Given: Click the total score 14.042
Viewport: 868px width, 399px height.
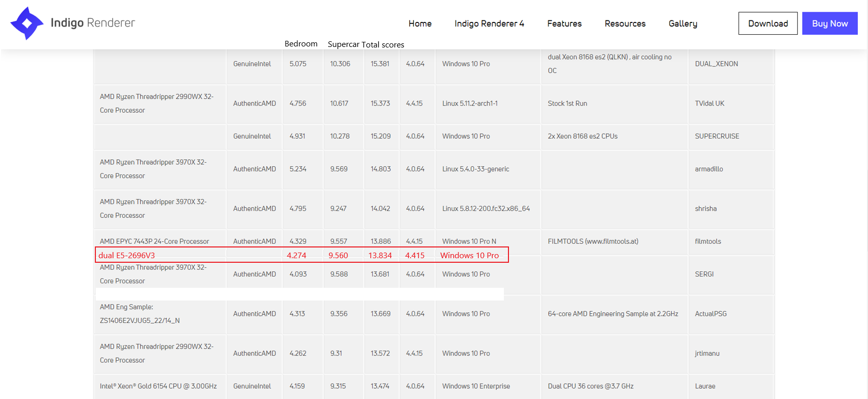Looking at the screenshot, I should (380, 209).
